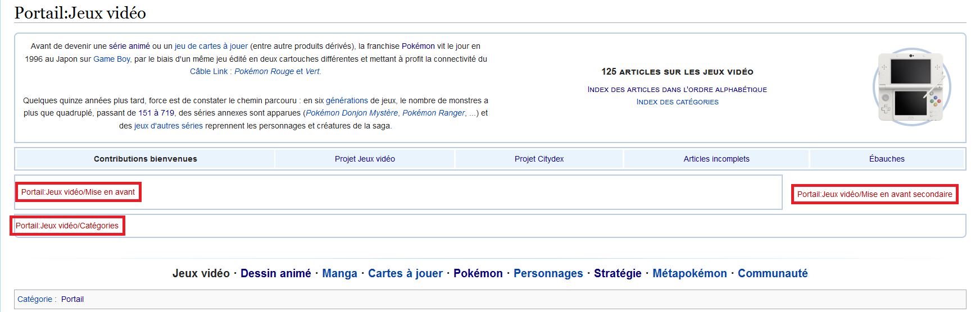Go to 'Métapokémon' portal
980x312 pixels.
689,273
